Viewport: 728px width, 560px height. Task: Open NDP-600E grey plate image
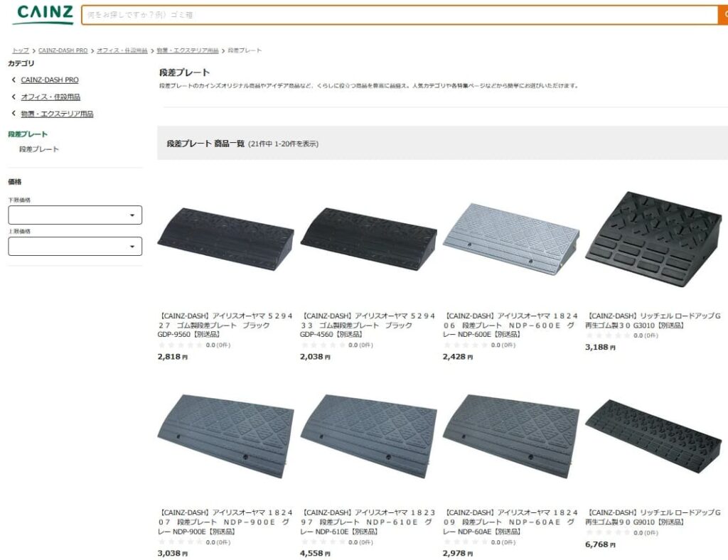tap(510, 239)
